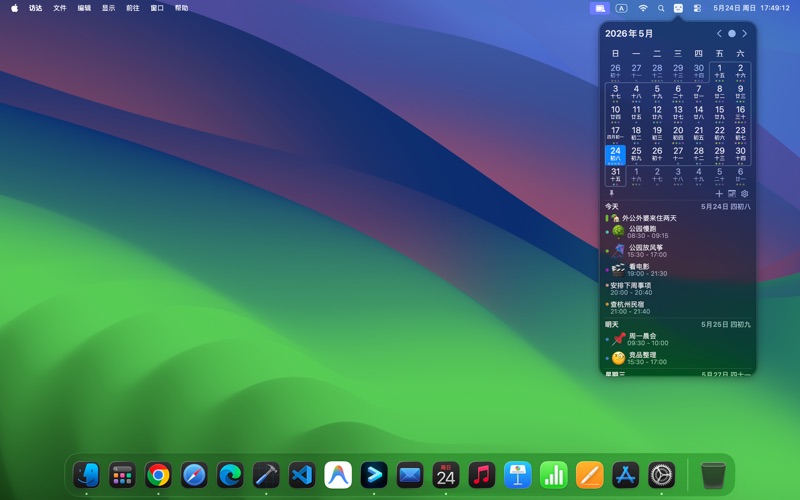Open the 公园慢跑 08:30 event
The image size is (800, 500).
(x=678, y=232)
